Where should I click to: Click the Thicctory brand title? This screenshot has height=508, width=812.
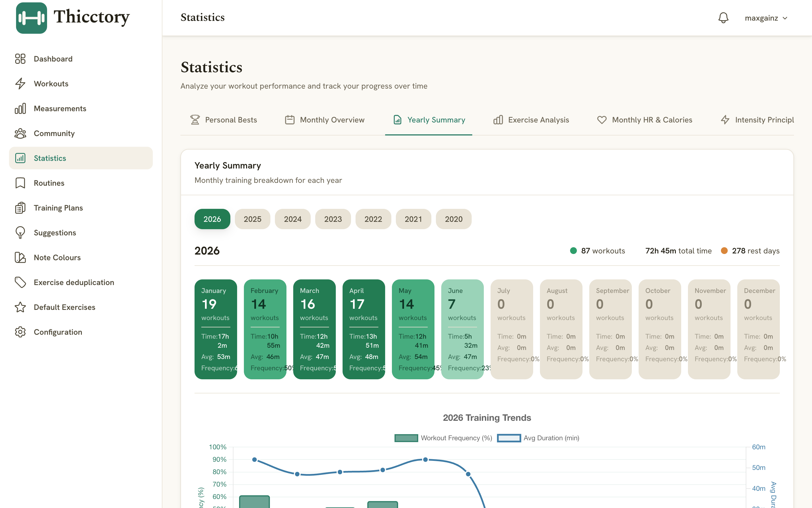pyautogui.click(x=92, y=17)
